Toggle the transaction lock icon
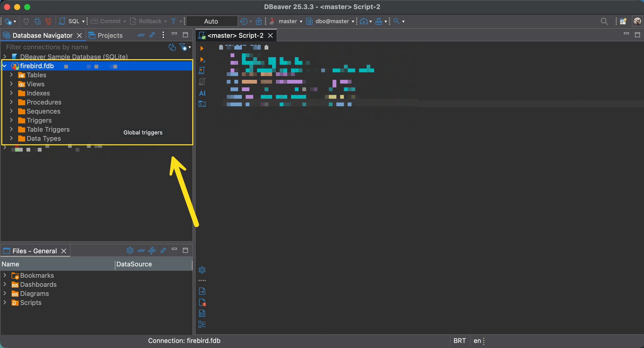This screenshot has width=644, height=348. (x=259, y=21)
